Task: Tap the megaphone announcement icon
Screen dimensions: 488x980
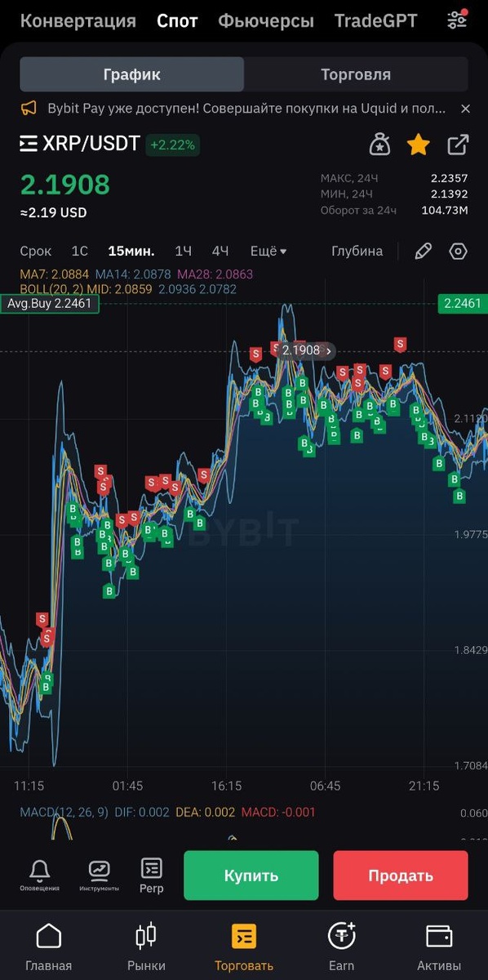Action: click(x=29, y=108)
